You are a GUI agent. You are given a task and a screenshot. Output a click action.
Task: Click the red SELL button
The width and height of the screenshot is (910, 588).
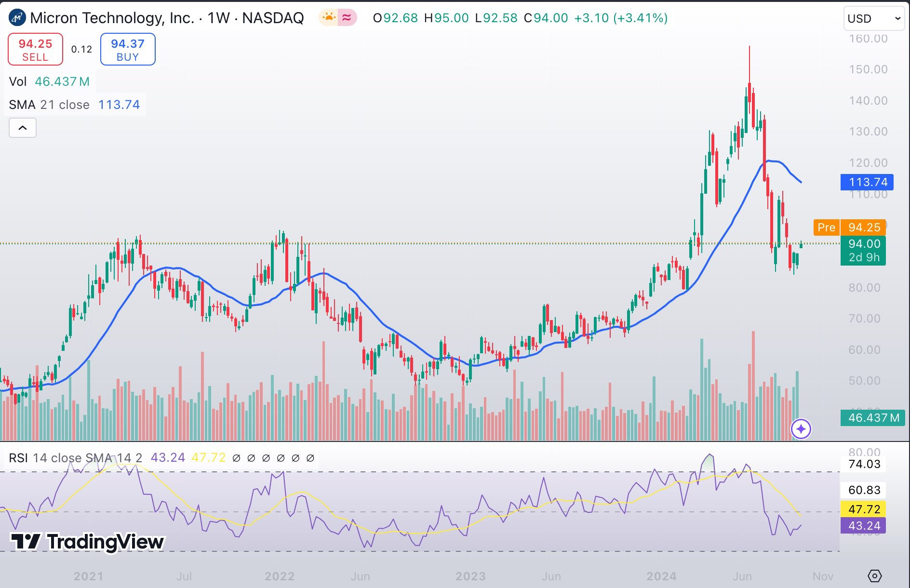pos(35,49)
